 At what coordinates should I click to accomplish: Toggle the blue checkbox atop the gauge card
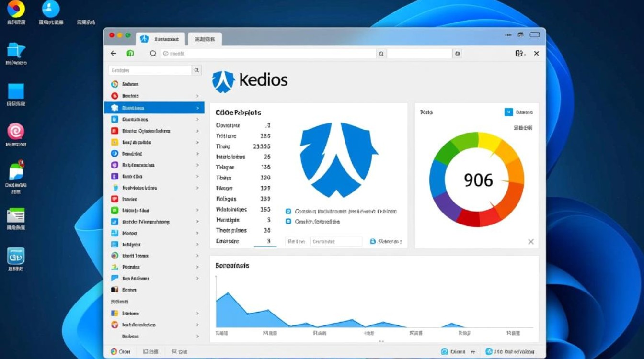508,112
